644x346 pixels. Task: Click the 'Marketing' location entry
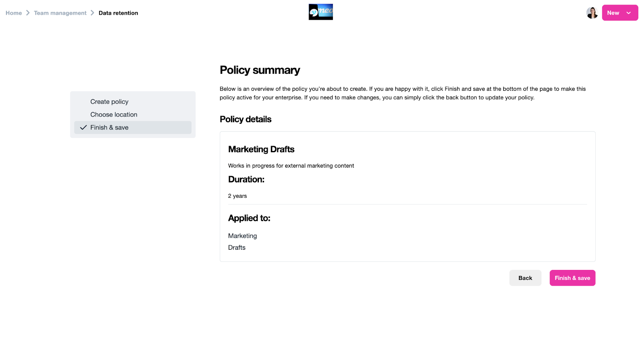point(242,236)
